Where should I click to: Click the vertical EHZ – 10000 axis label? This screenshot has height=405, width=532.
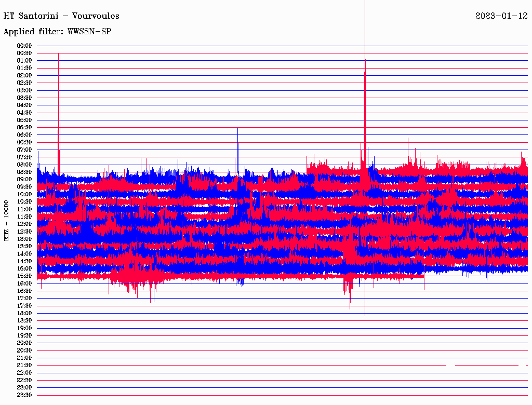(x=7, y=220)
